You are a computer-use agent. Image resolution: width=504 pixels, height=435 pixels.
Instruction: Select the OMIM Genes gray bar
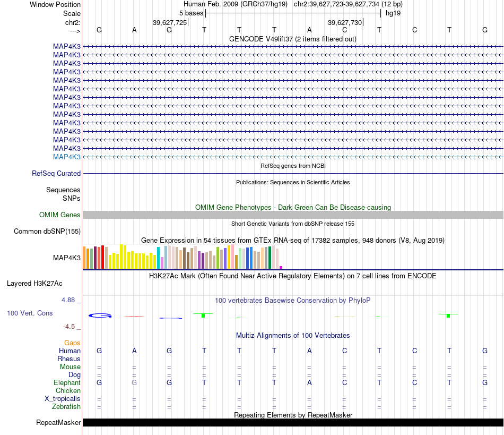pyautogui.click(x=293, y=215)
